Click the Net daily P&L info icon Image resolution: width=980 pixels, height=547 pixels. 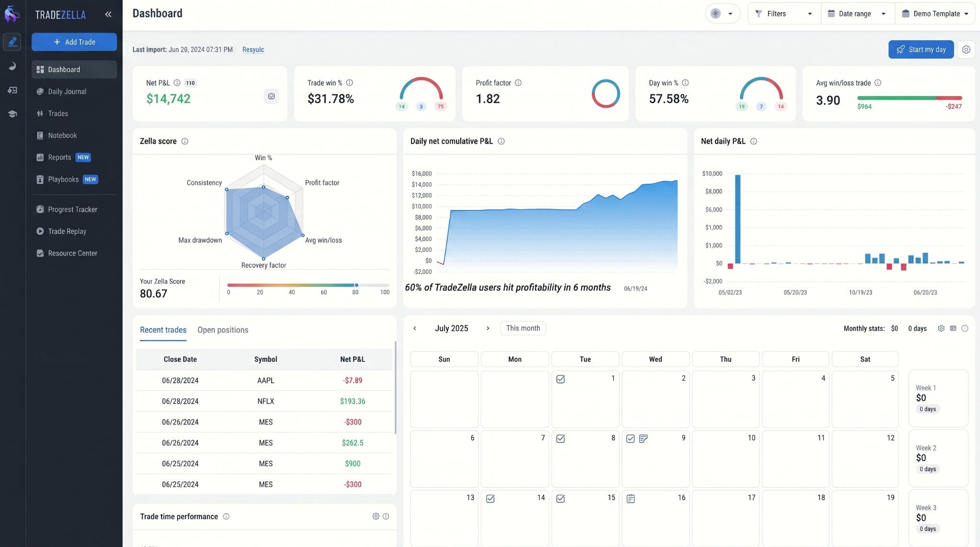754,141
